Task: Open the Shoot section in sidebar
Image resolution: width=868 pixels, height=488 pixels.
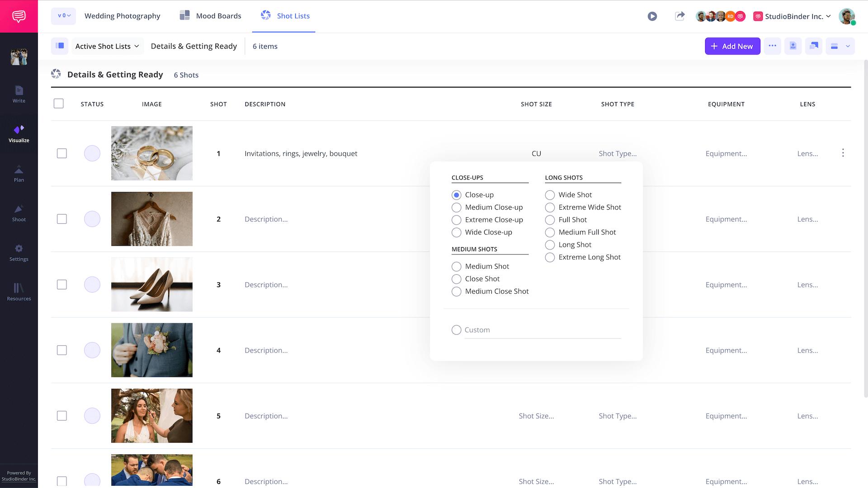Action: (x=19, y=213)
